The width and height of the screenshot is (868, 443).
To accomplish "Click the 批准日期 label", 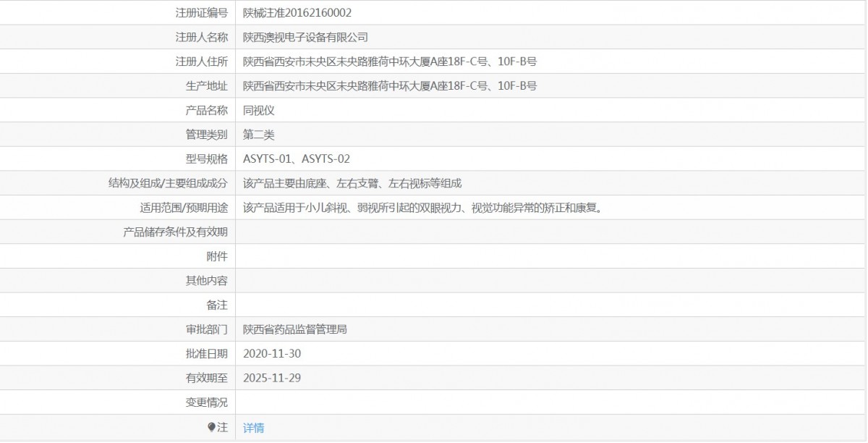I will [x=207, y=354].
